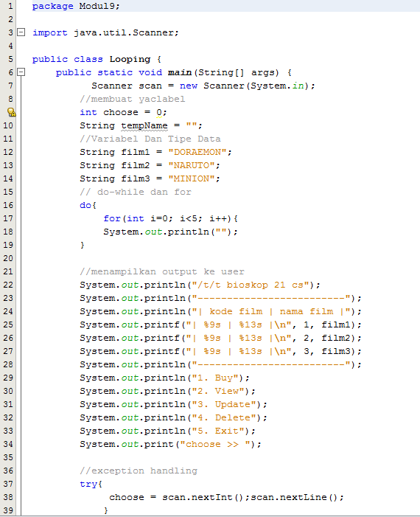Click the lightbulb warning hint icon
Viewport: 420px width, 517px height.
pyautogui.click(x=11, y=112)
